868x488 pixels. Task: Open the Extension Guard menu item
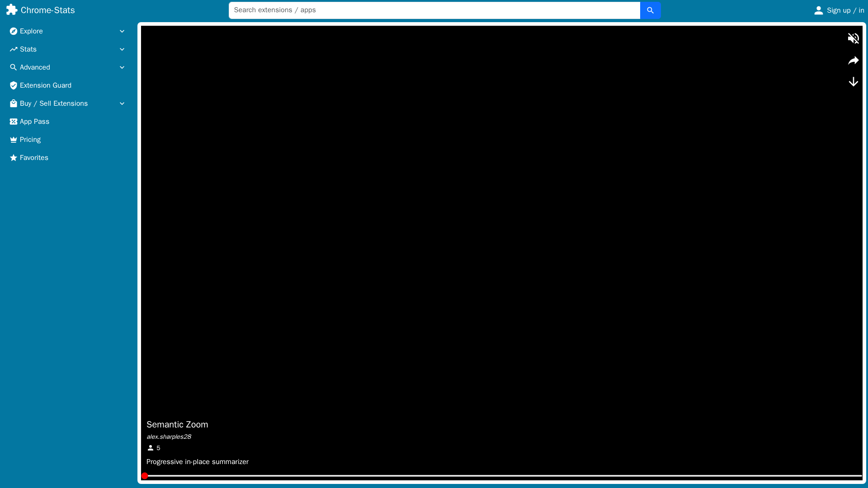pos(46,85)
